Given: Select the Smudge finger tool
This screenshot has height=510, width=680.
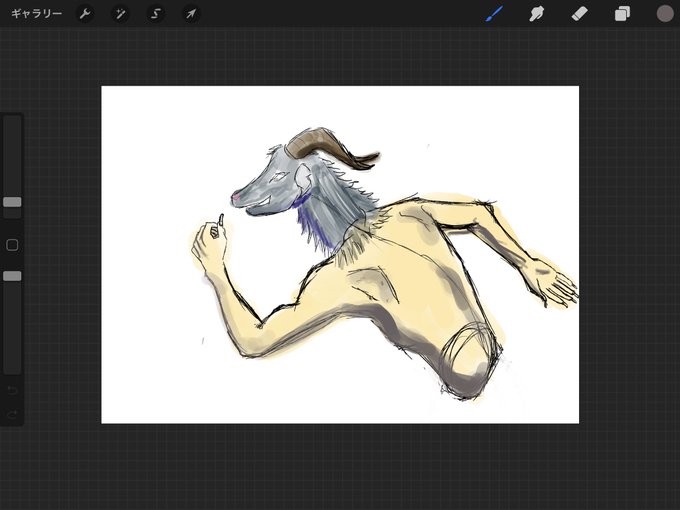Looking at the screenshot, I should (536, 14).
